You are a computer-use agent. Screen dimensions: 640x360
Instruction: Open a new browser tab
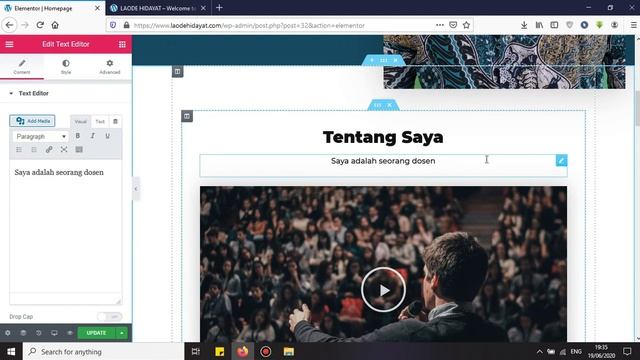pyautogui.click(x=219, y=8)
